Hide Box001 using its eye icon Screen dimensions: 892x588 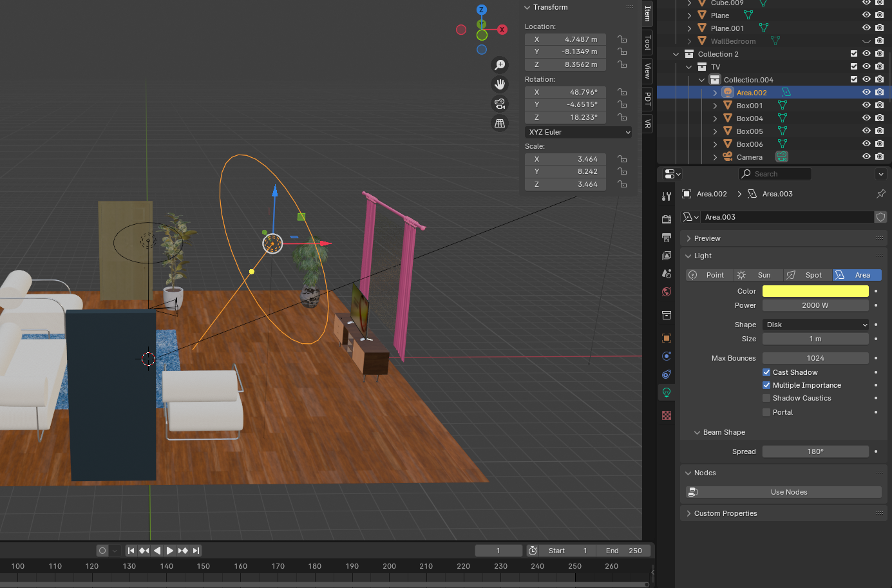pos(866,105)
